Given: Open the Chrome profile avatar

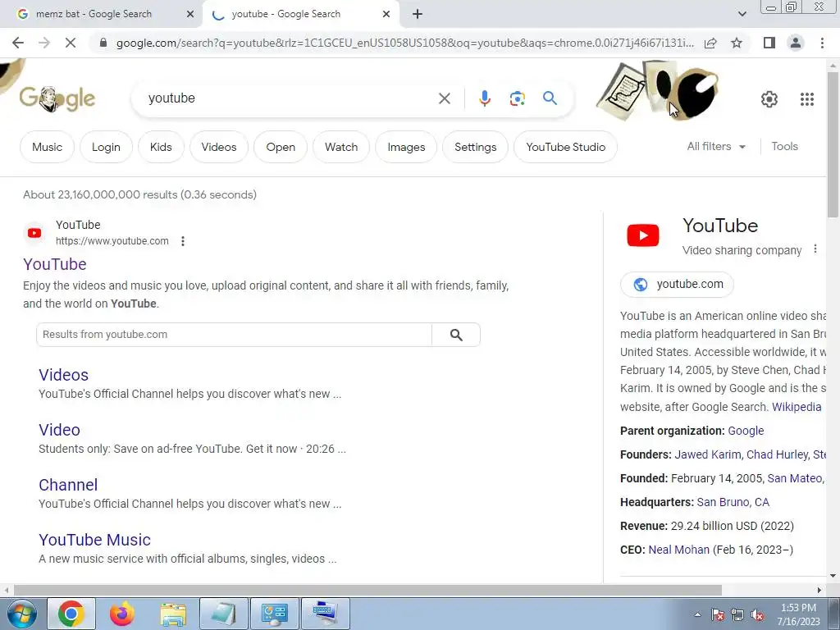Looking at the screenshot, I should pyautogui.click(x=796, y=43).
